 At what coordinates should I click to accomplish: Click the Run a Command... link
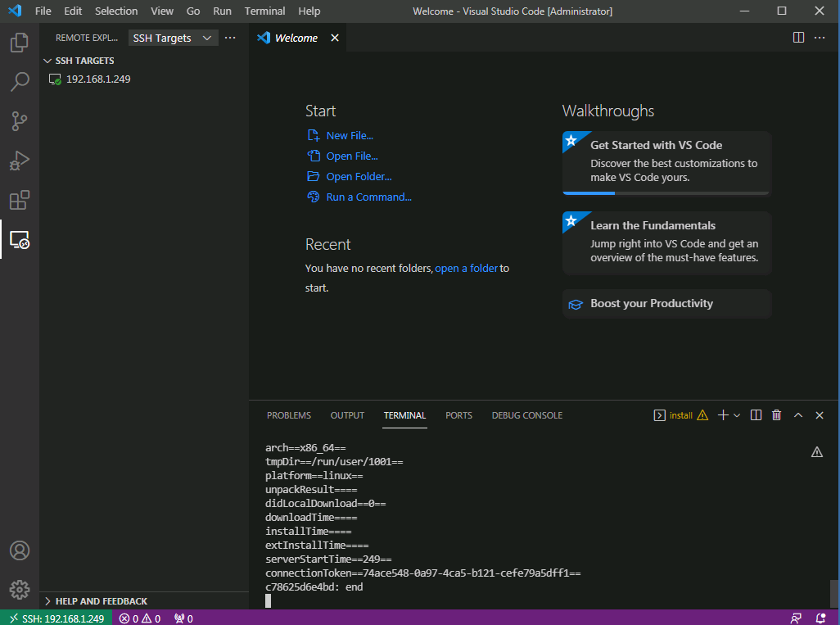pos(368,197)
